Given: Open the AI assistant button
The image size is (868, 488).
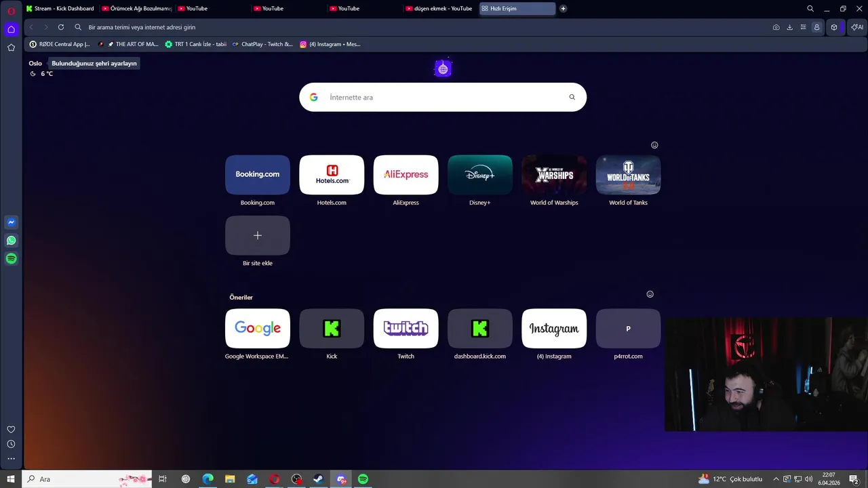Looking at the screenshot, I should (x=857, y=27).
